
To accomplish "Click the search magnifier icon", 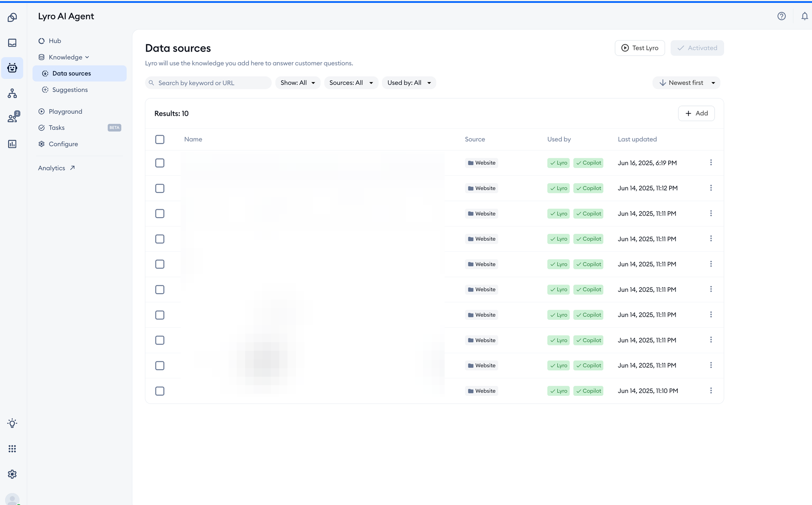I will click(x=151, y=83).
